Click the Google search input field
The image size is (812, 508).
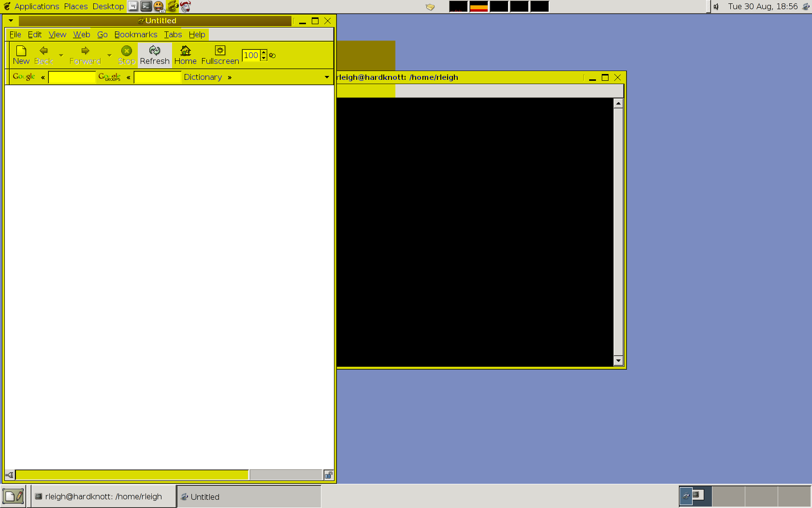[x=72, y=77]
